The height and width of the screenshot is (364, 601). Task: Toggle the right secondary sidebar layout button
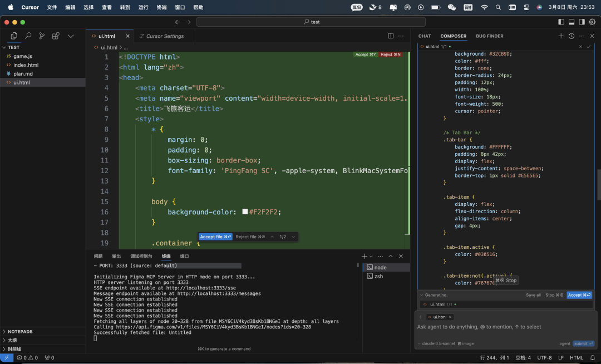[582, 22]
